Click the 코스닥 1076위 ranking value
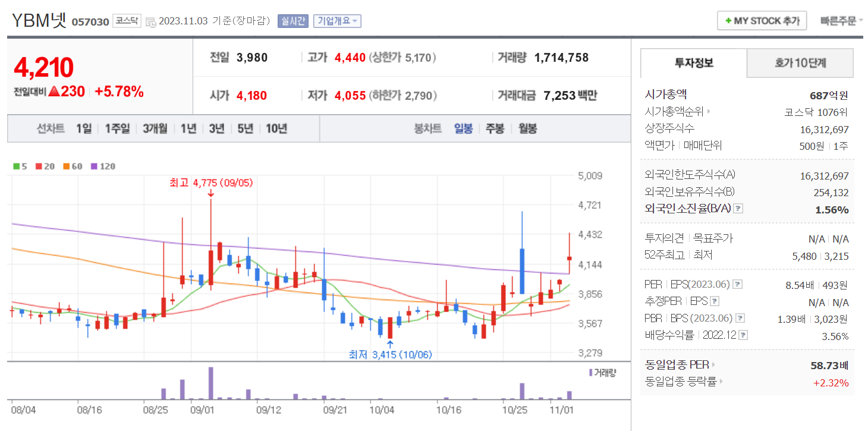 point(816,112)
